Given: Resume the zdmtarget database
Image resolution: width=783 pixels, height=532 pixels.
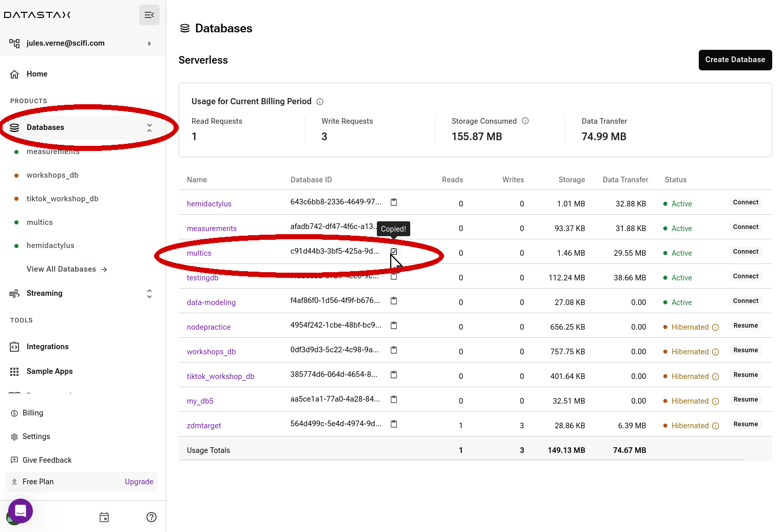Looking at the screenshot, I should tap(746, 424).
